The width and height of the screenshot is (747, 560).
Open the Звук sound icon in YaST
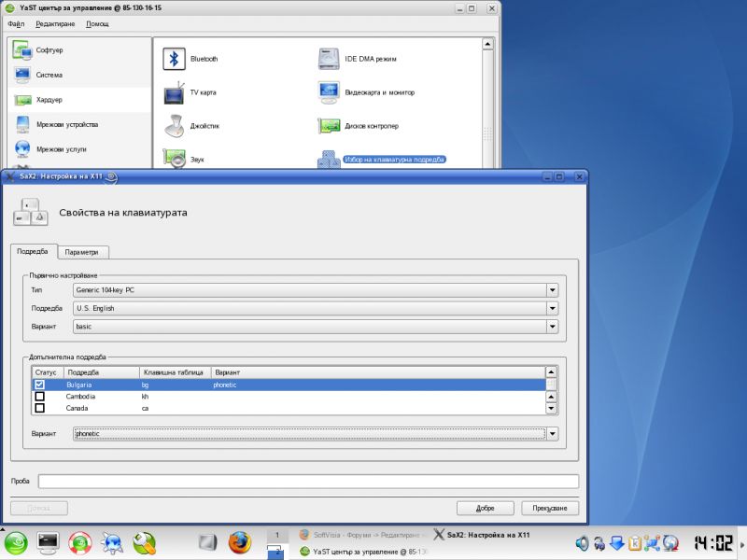coord(174,158)
